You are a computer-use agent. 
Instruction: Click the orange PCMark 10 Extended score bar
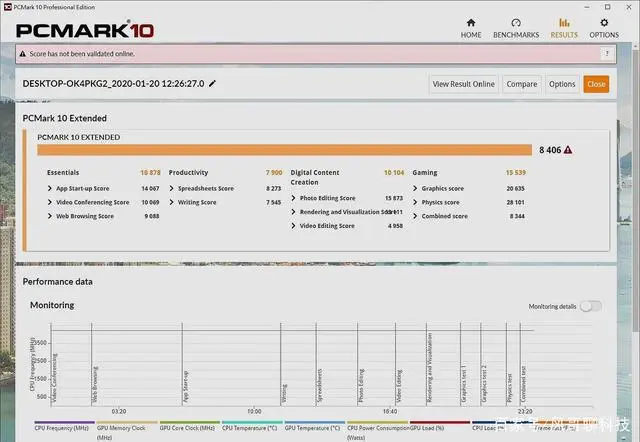pyautogui.click(x=284, y=150)
